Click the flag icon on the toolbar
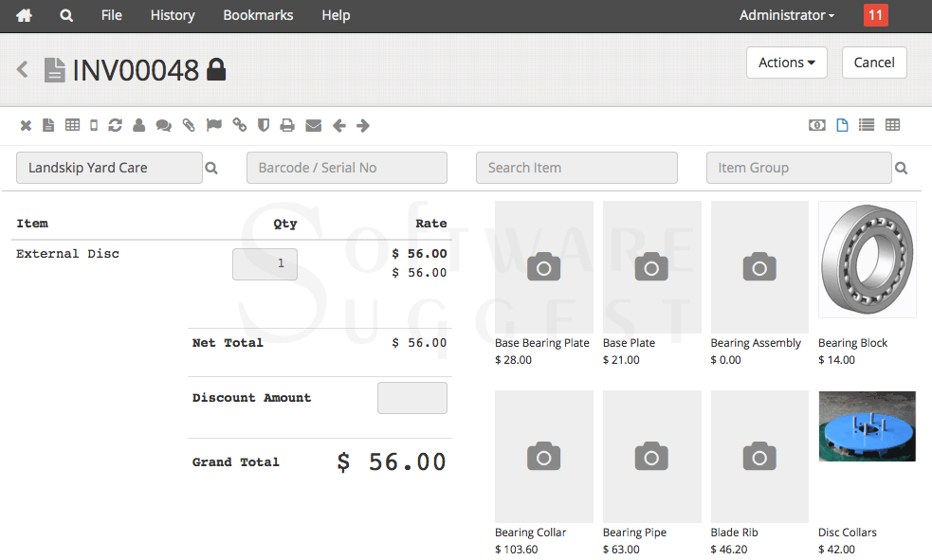Screen dimensions: 932x560 212,124
